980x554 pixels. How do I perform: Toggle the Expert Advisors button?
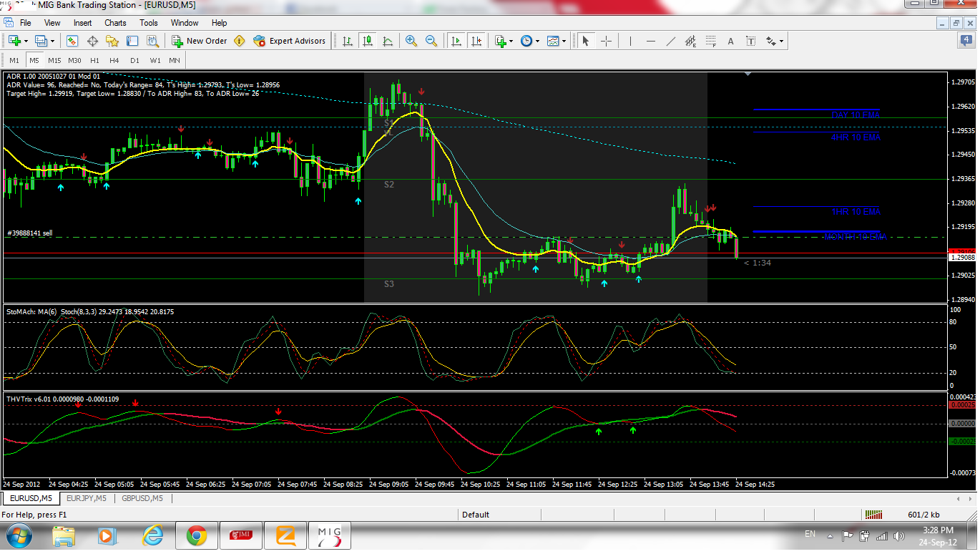pyautogui.click(x=290, y=41)
